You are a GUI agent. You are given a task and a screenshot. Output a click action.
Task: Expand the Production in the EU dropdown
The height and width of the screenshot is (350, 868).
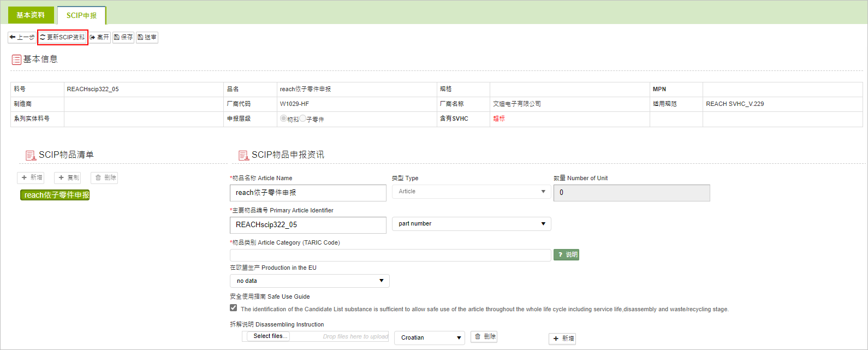pos(310,281)
